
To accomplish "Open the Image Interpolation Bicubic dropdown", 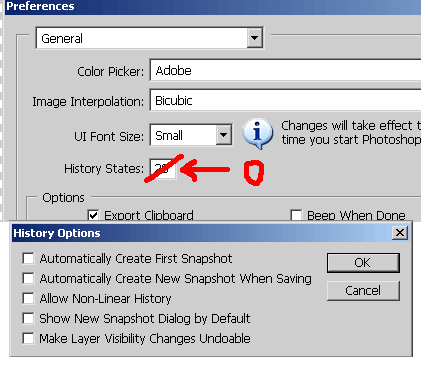I will pyautogui.click(x=285, y=100).
